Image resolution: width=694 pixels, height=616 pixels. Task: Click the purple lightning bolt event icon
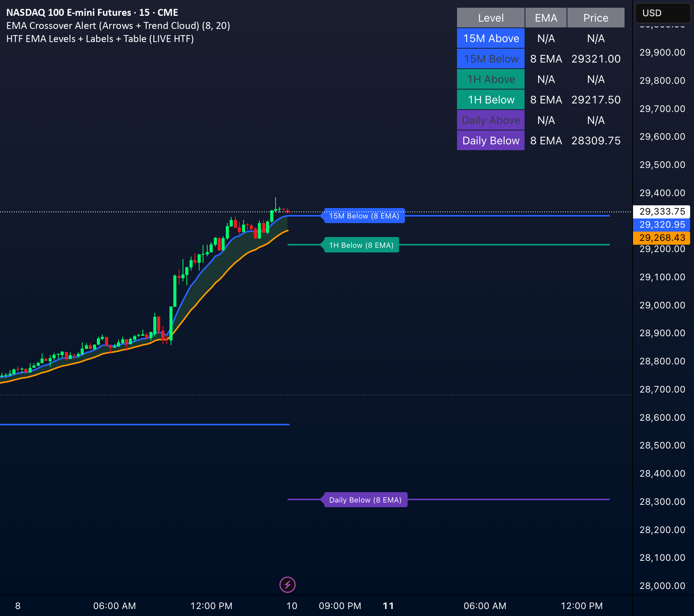(x=288, y=585)
